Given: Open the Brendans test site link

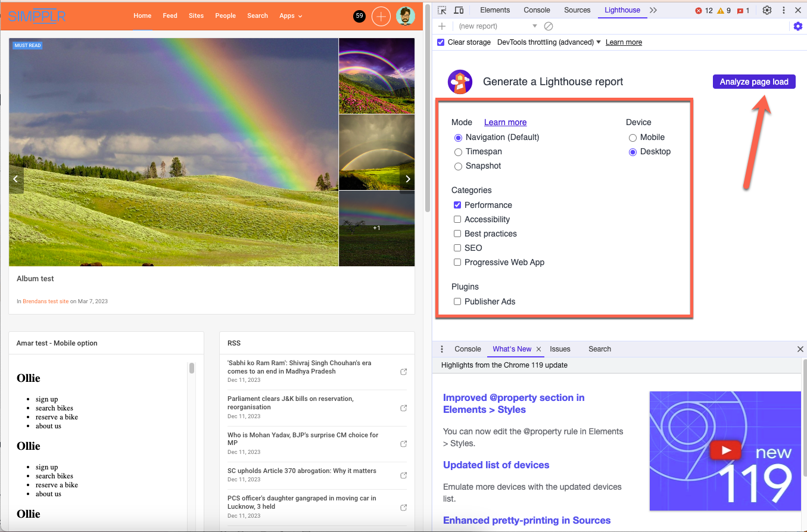Looking at the screenshot, I should (46, 301).
